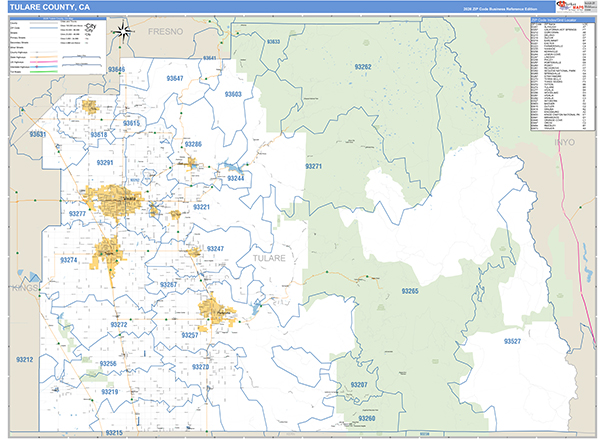Select the 93262 ZIP code label
The height and width of the screenshot is (439, 600).
pos(362,66)
